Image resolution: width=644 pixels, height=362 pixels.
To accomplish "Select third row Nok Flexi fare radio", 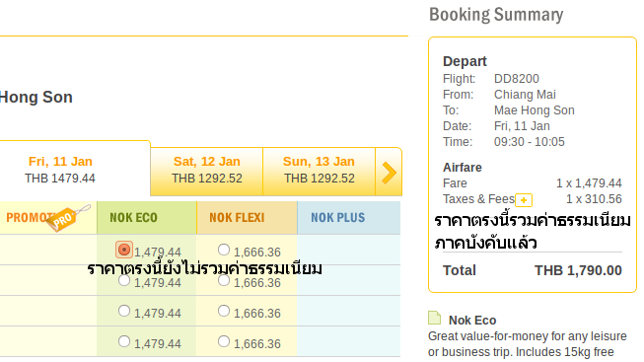I will tap(224, 311).
